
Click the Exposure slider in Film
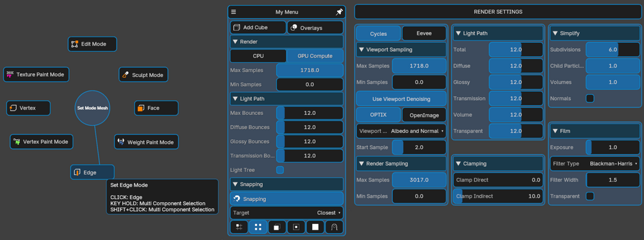tap(613, 147)
